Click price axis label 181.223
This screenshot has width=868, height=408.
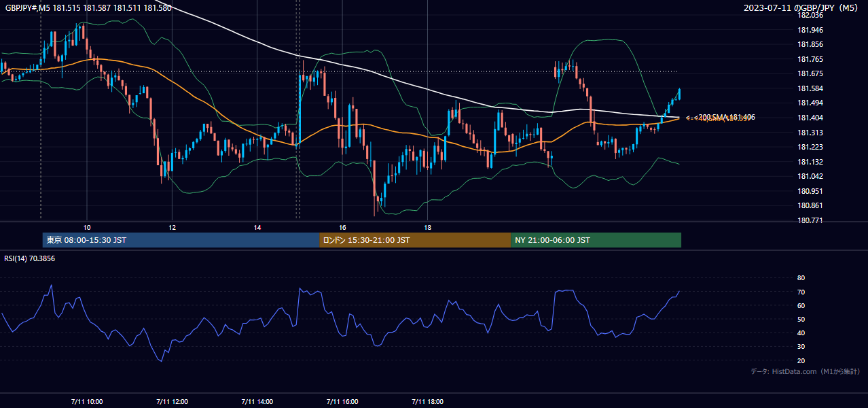pyautogui.click(x=810, y=147)
